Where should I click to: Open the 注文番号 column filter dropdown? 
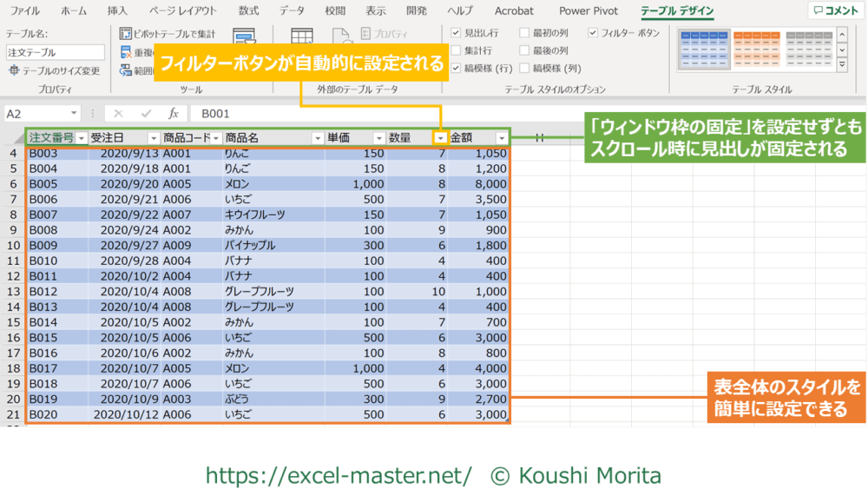click(82, 138)
